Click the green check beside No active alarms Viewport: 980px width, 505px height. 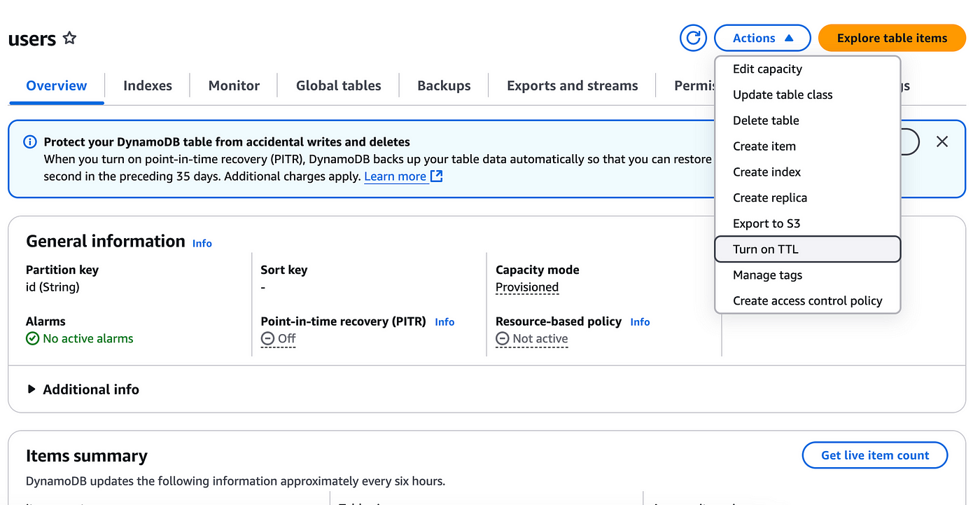pyautogui.click(x=31, y=338)
